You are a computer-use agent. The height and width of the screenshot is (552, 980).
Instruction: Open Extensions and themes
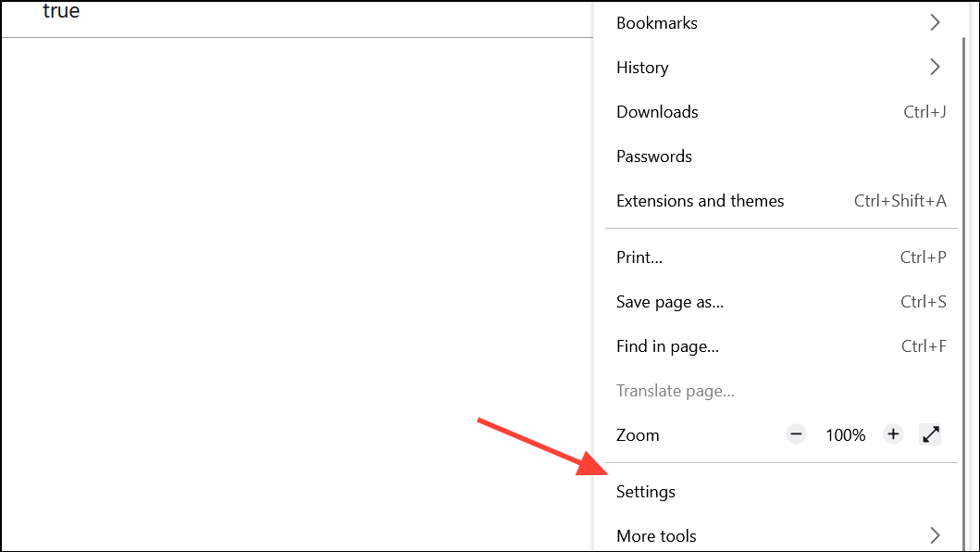[700, 201]
